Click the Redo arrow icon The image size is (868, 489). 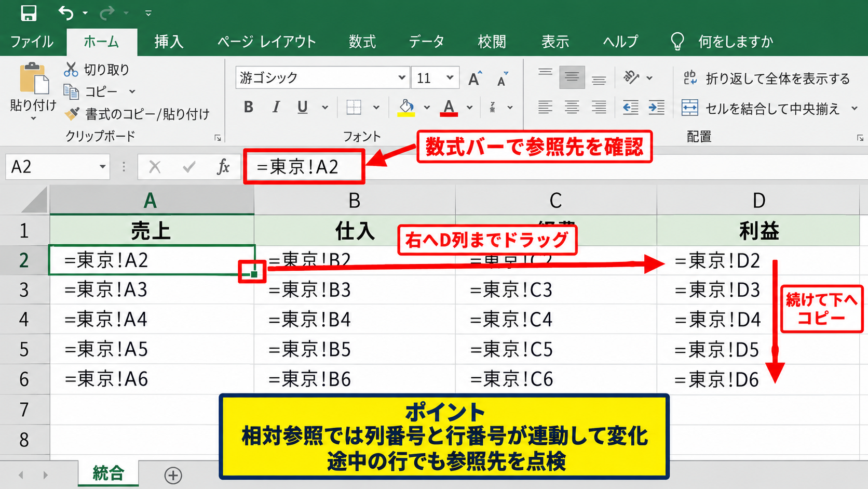(x=107, y=12)
